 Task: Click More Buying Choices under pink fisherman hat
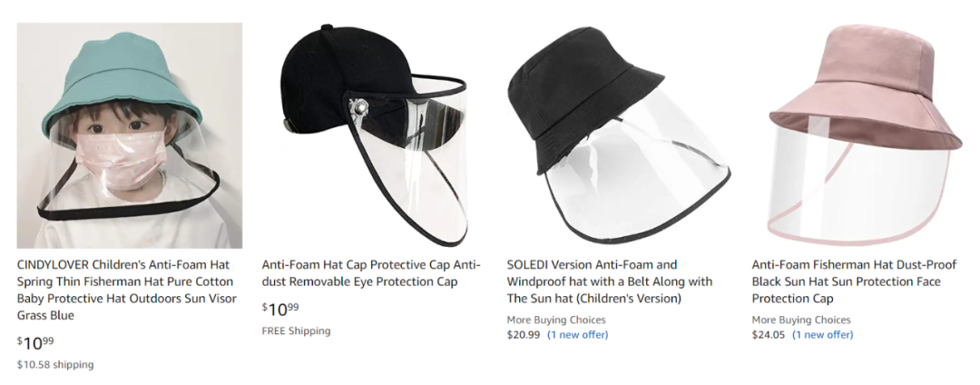click(801, 320)
